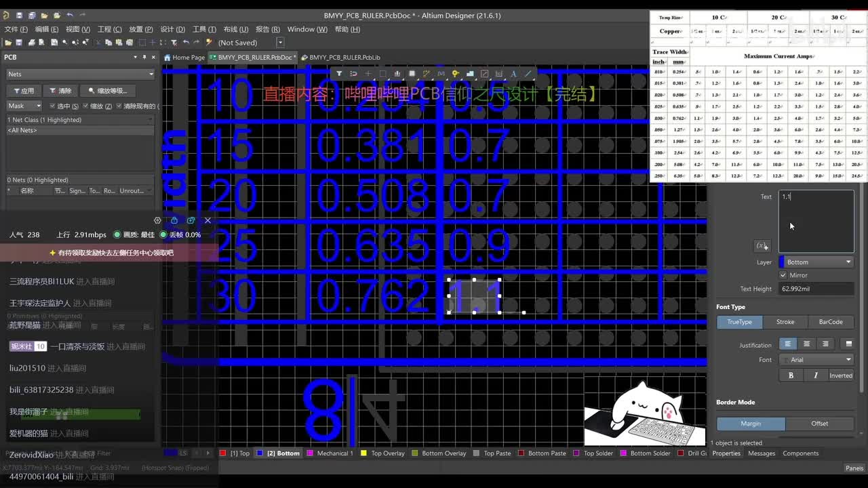Toggle the 选中 (S) checkbox
Screen dimensions: 868x488
pyautogui.click(x=52, y=106)
